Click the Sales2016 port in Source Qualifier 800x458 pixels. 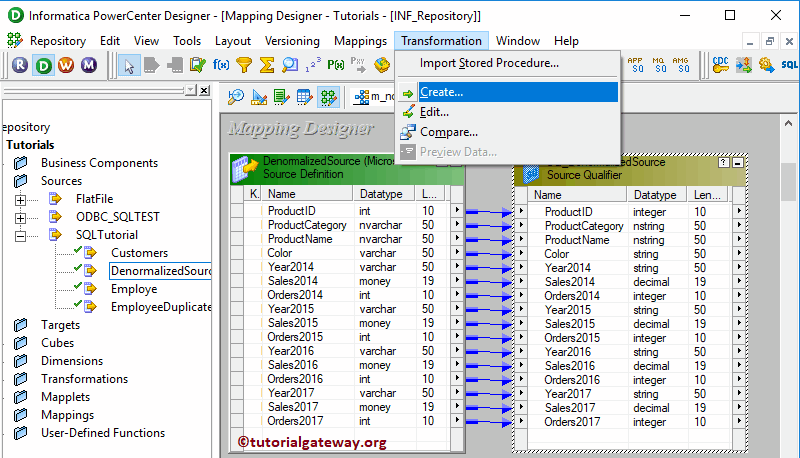[x=569, y=366]
